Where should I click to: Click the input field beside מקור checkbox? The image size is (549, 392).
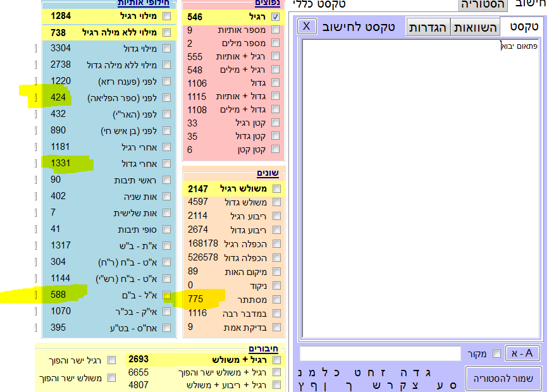(379, 354)
